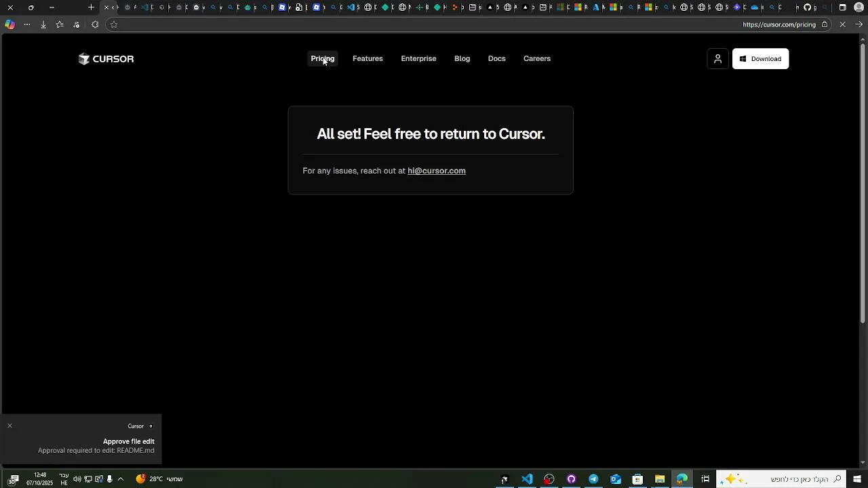Screen dimensions: 868x488
Task: Open Visual Studio Code from the taskbar
Action: [x=527, y=479]
